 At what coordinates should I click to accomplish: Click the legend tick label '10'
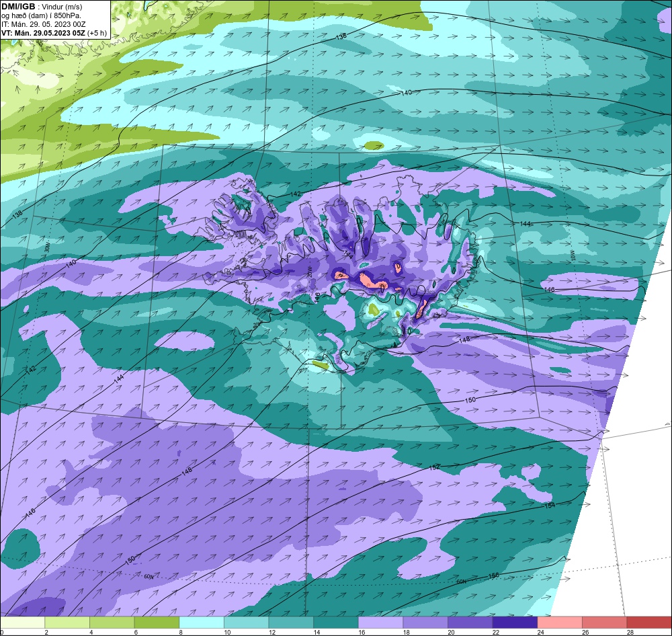tap(227, 632)
